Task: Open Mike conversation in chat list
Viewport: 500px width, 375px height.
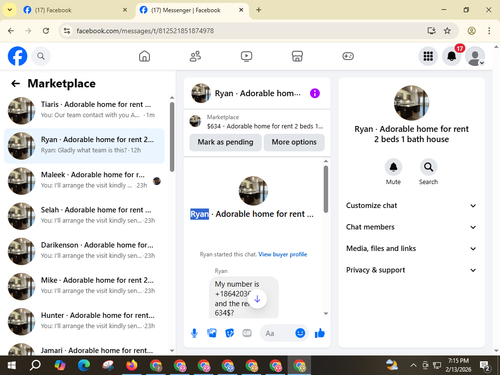Action: 84,286
